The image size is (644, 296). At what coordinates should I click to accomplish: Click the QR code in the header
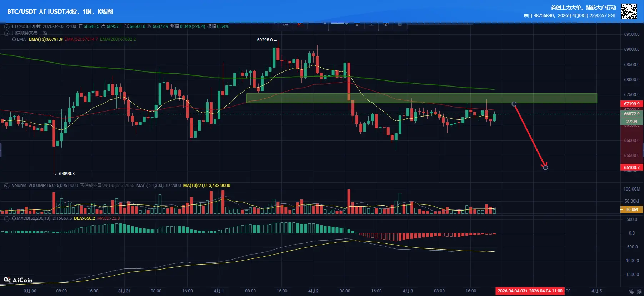[x=629, y=11]
